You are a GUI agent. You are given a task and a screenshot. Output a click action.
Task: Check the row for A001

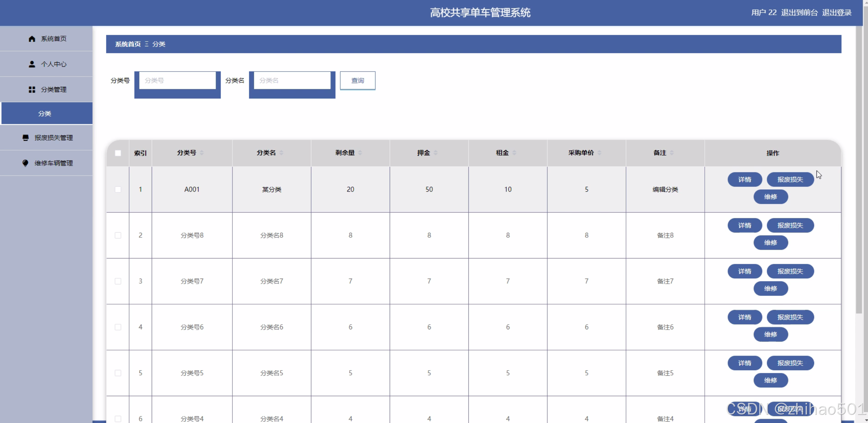coord(118,189)
